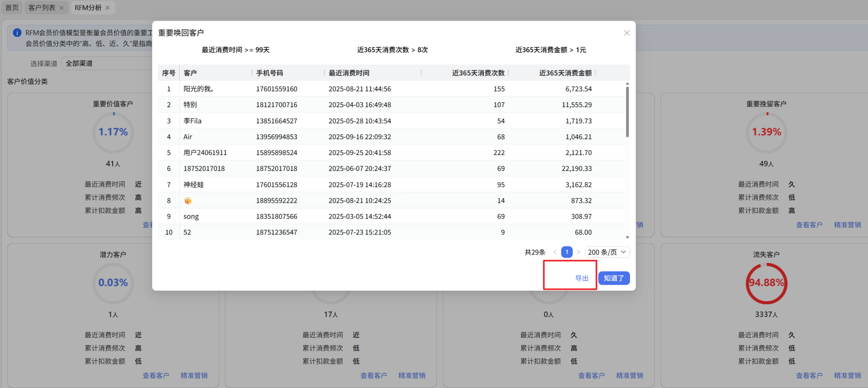
Task: Select customer 阳光的我。 in row 1
Action: click(x=199, y=89)
